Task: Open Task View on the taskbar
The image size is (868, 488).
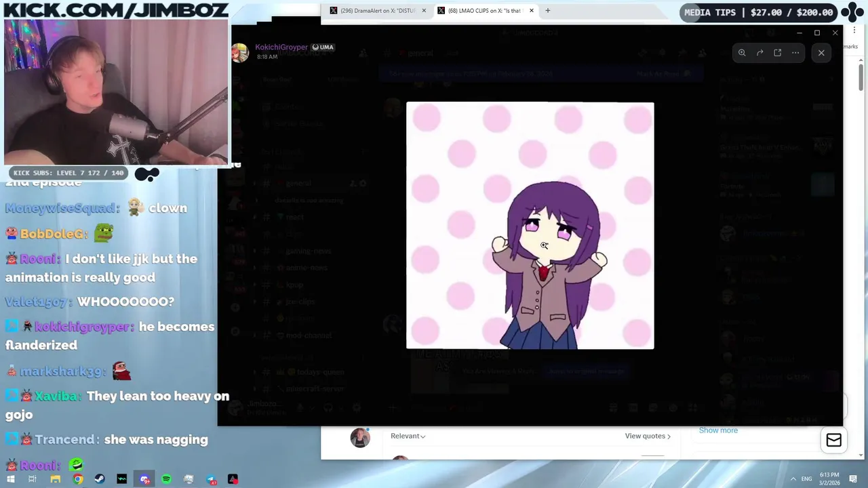Action: point(32,479)
